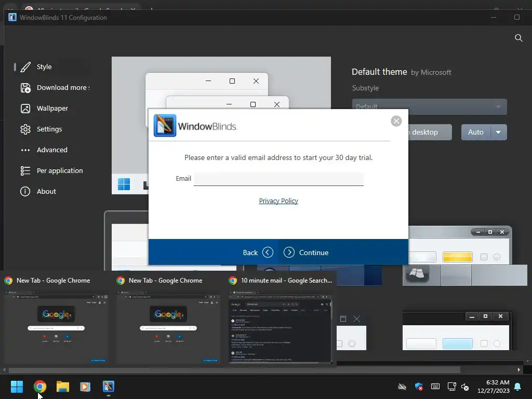
Task: Select the 10 minute mail Chrome preview
Action: tap(281, 321)
